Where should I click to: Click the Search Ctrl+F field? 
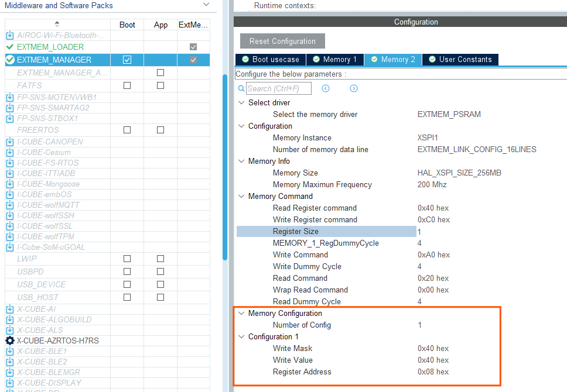[278, 88]
